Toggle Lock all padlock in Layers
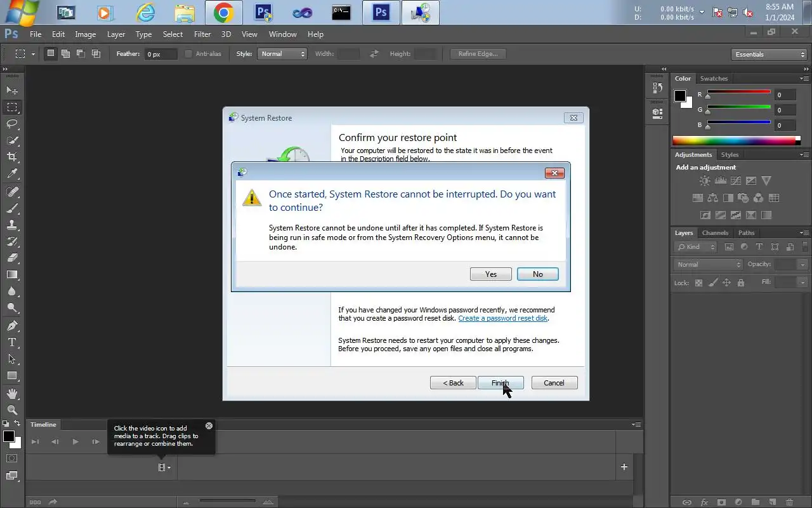812x508 pixels. coord(740,283)
